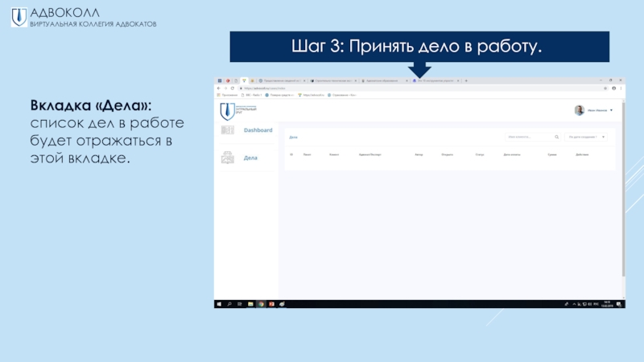The image size is (644, 362).
Task: Open the sort by date dropdown
Action: [586, 138]
